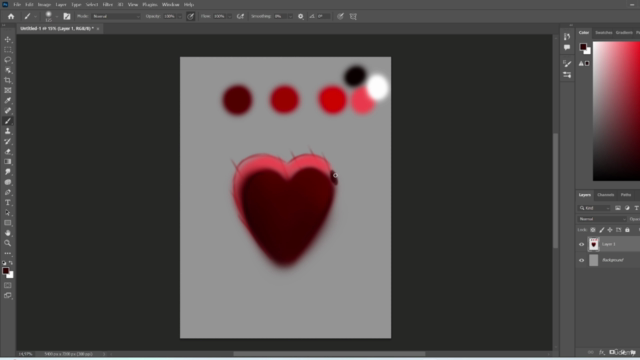Select the Path Selection tool
The image size is (640, 360).
click(x=8, y=213)
